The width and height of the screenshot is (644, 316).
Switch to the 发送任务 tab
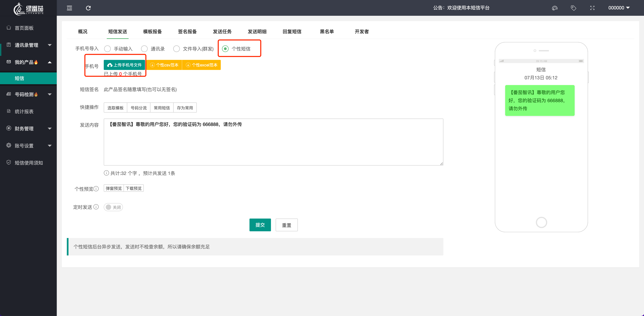point(222,32)
